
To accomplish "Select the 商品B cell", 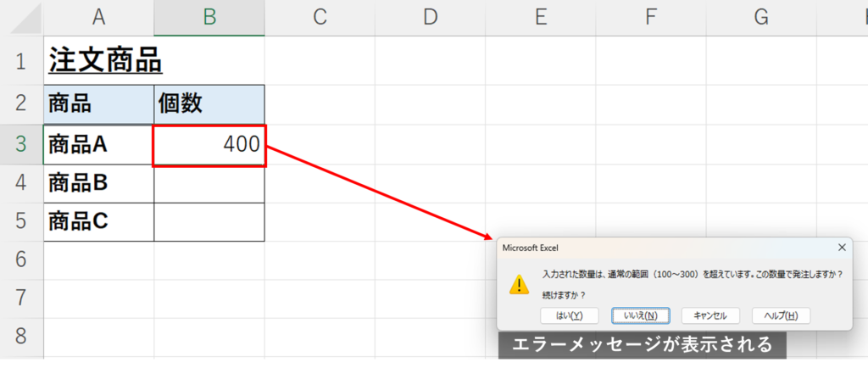I will pos(98,184).
